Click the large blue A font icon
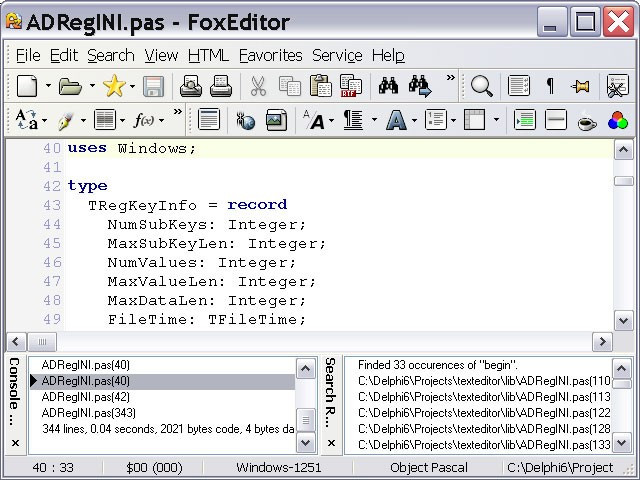This screenshot has height=480, width=640. click(396, 120)
